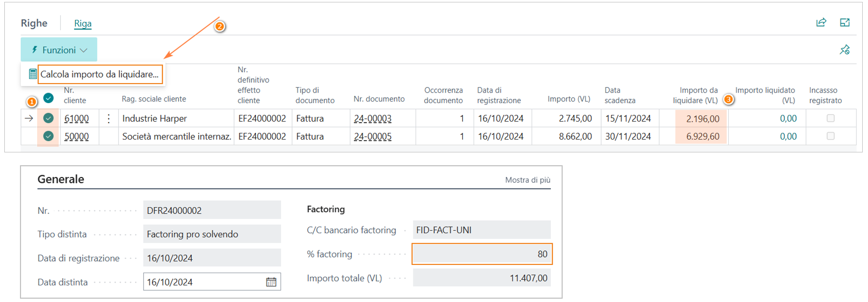Click EF24000002 in the Industrie Harper row

click(x=262, y=118)
